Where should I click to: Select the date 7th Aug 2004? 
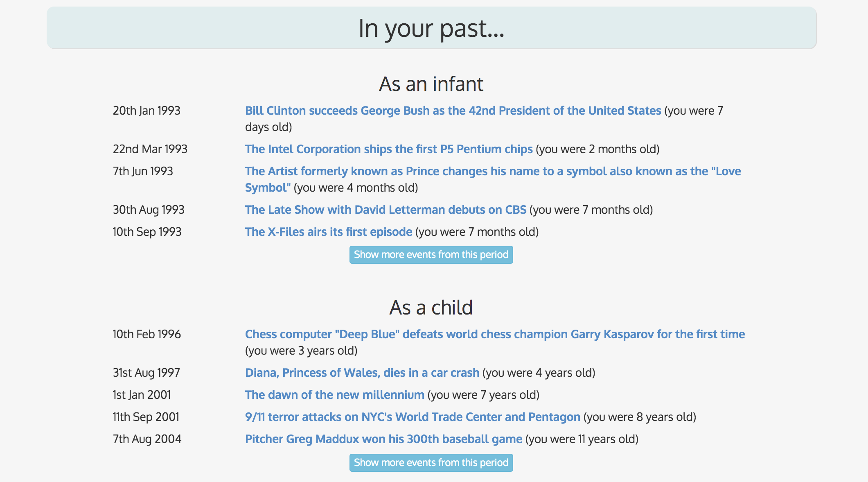point(147,439)
